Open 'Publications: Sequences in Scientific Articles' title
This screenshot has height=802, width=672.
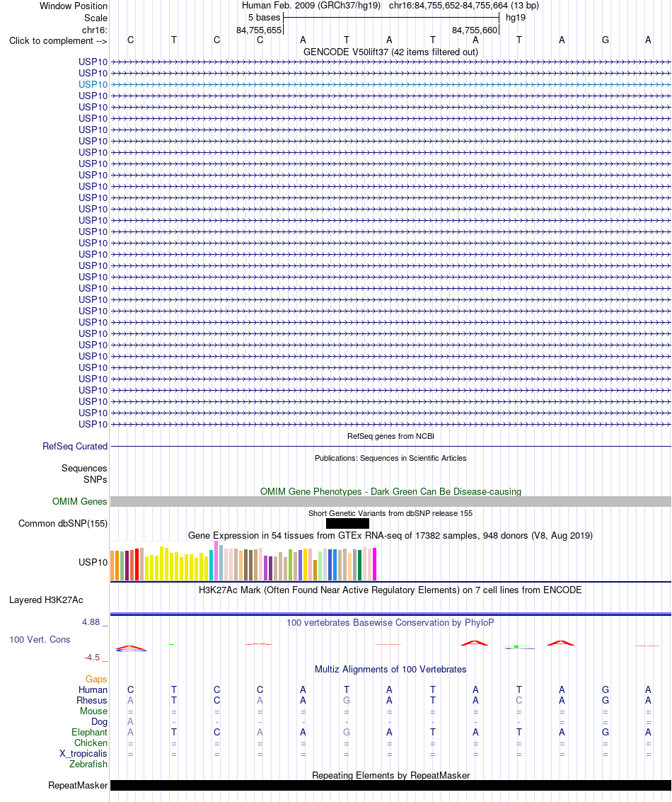click(x=390, y=458)
